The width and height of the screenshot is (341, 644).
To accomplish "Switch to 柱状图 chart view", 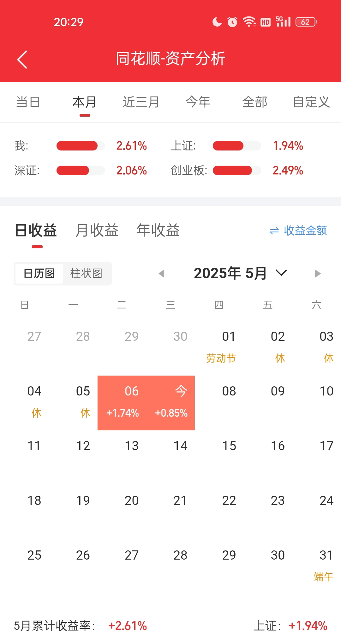I will click(86, 273).
